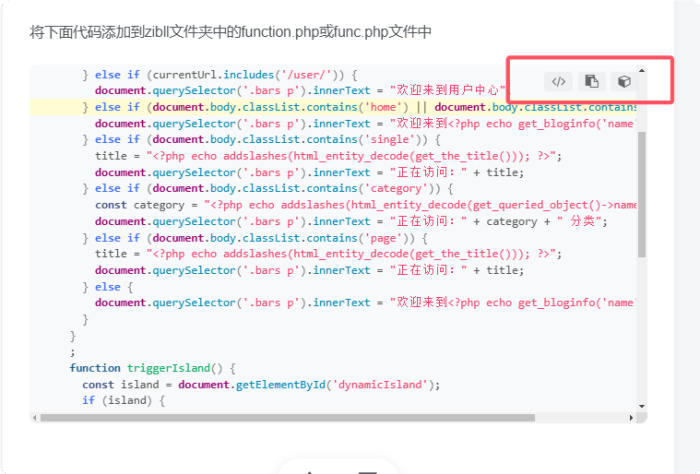Click the highlighted line containing 'home'
Screen dimensions: 700x474
point(333,107)
